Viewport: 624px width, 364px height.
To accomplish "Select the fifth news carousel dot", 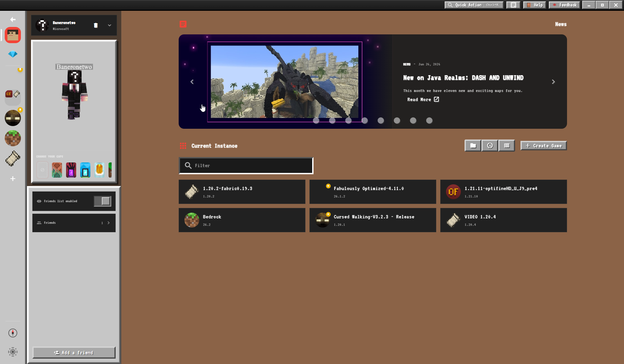I will coord(381,121).
